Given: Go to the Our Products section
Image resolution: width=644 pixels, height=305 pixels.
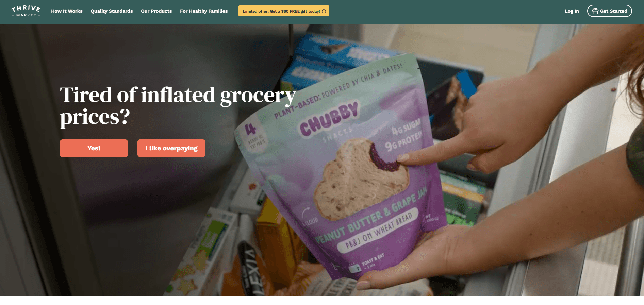Looking at the screenshot, I should (x=156, y=11).
